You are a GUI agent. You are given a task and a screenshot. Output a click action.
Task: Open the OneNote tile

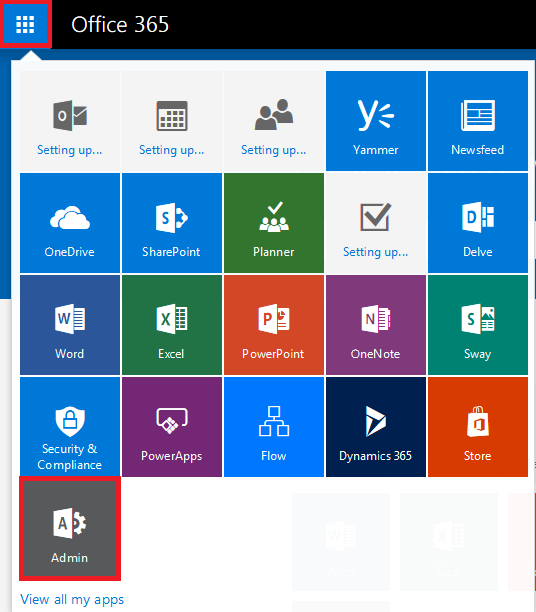point(376,325)
